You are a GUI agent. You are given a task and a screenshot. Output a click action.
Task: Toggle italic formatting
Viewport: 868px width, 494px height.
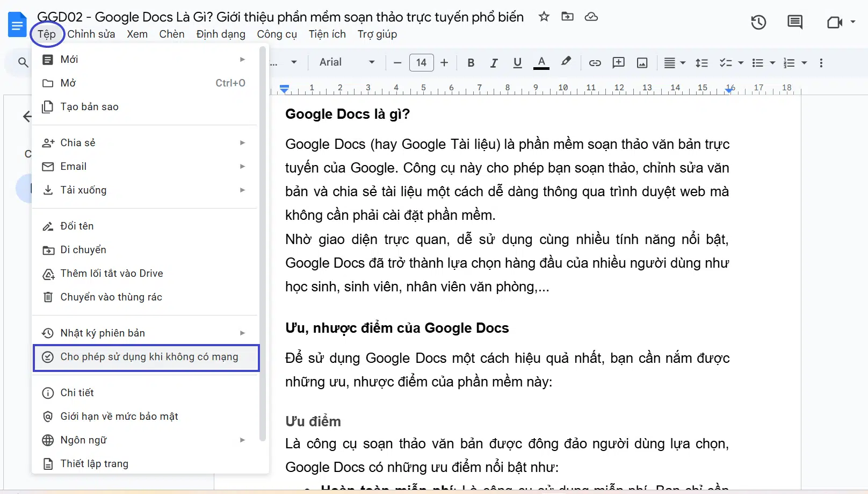click(494, 63)
